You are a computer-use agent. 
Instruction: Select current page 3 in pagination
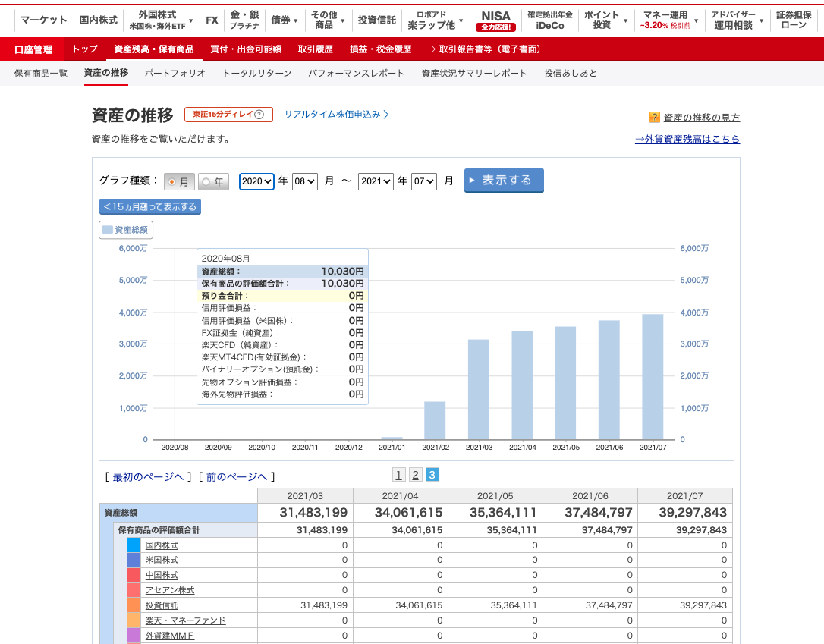pyautogui.click(x=432, y=475)
